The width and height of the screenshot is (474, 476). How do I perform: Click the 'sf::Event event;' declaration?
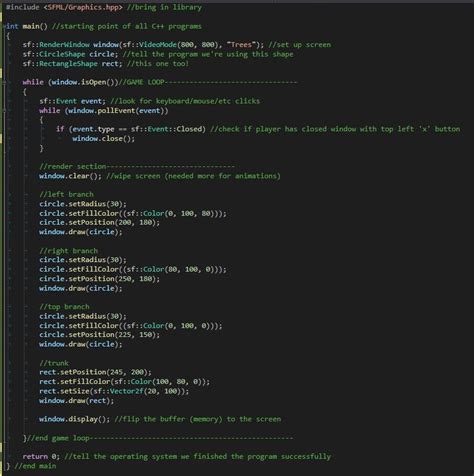[72, 101]
